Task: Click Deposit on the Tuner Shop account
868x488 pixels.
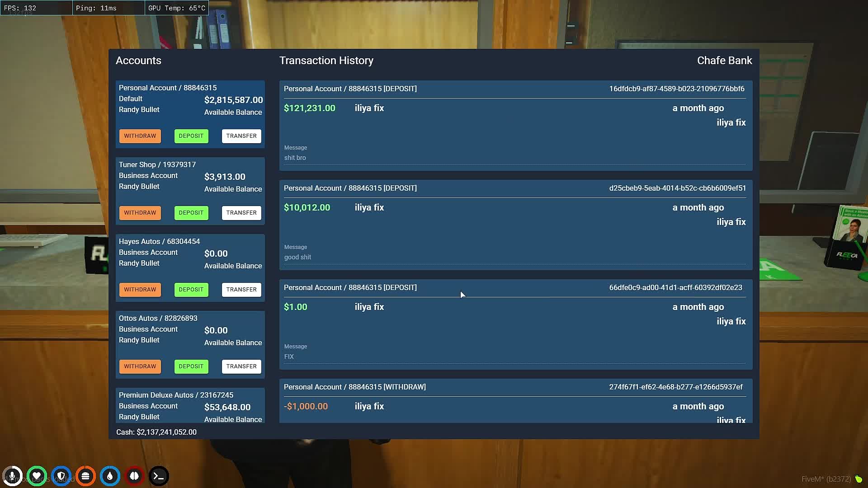Action: [x=191, y=213]
